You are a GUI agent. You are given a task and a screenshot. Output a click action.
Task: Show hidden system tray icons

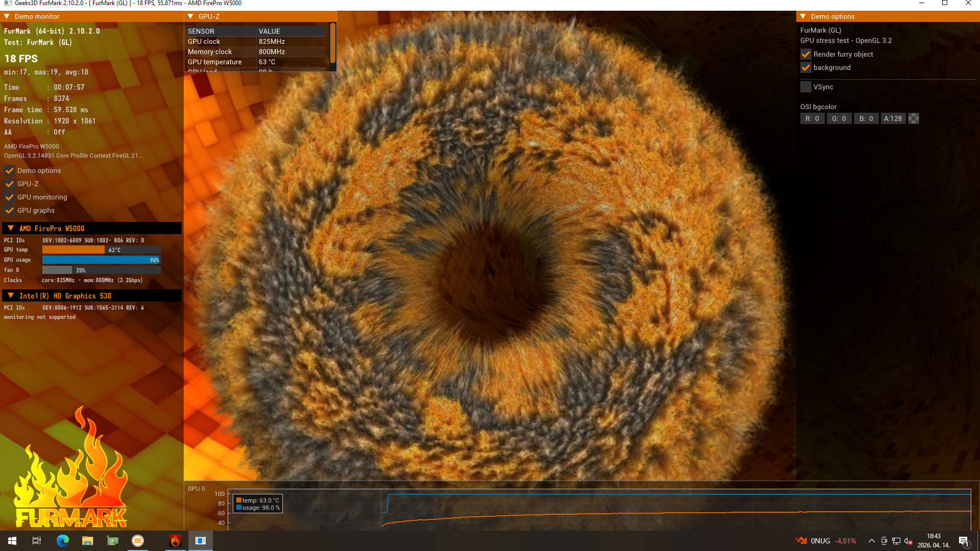871,541
